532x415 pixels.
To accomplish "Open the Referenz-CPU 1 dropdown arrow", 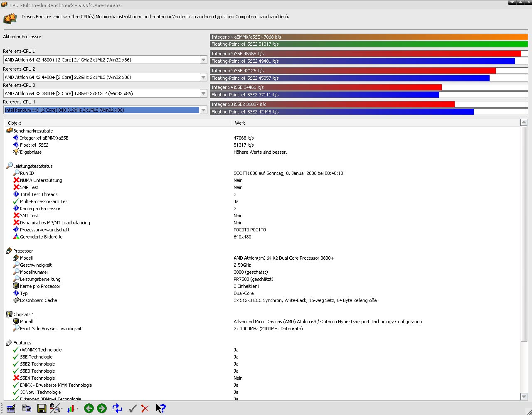I will (x=203, y=60).
